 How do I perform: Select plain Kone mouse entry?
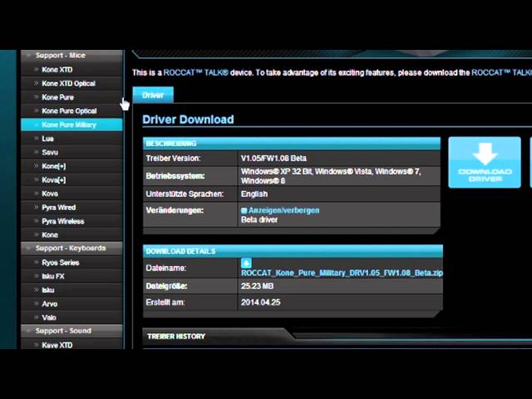71,234
